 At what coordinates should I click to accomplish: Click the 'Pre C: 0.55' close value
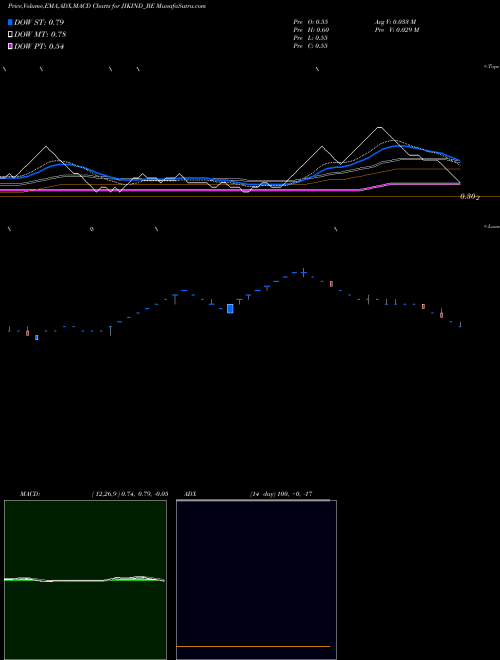click(x=311, y=46)
